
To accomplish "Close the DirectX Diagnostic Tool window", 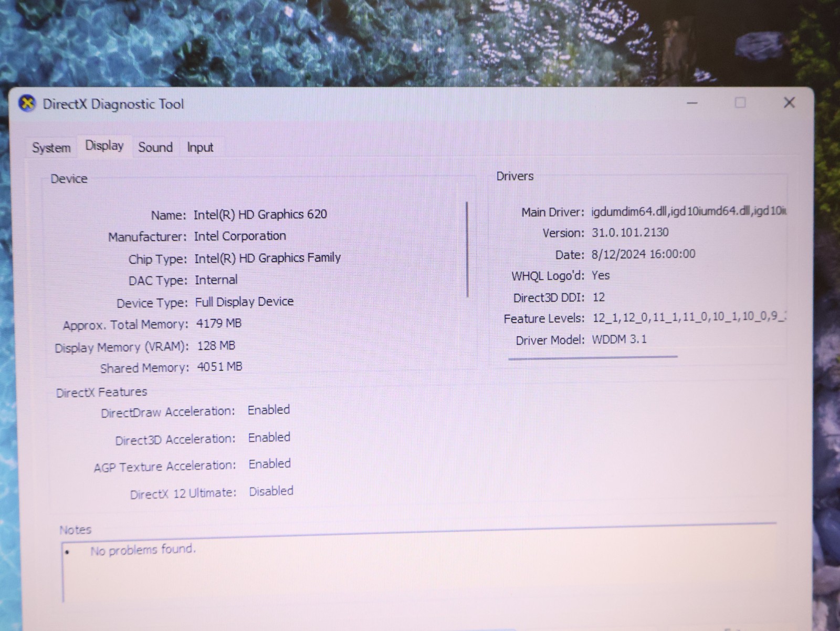I will click(x=789, y=102).
